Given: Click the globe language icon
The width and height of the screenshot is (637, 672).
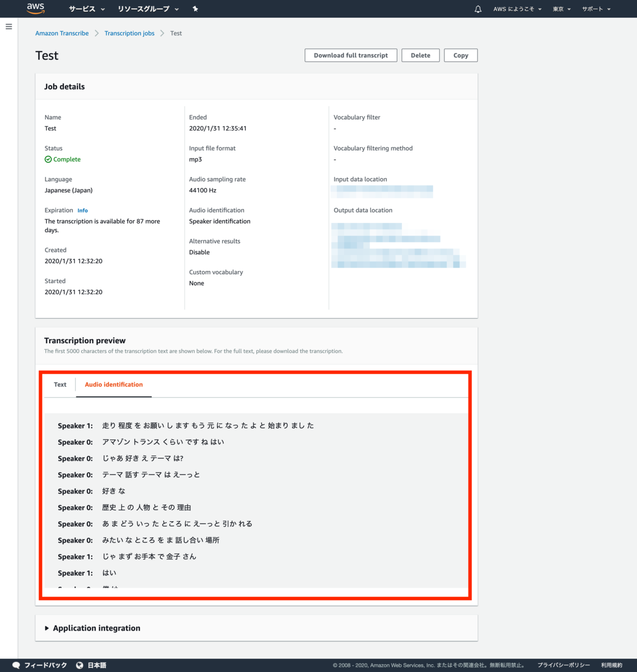Looking at the screenshot, I should click(79, 665).
